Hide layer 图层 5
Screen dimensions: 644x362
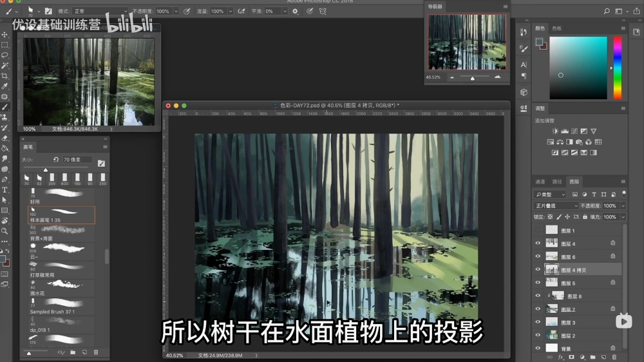click(x=538, y=283)
